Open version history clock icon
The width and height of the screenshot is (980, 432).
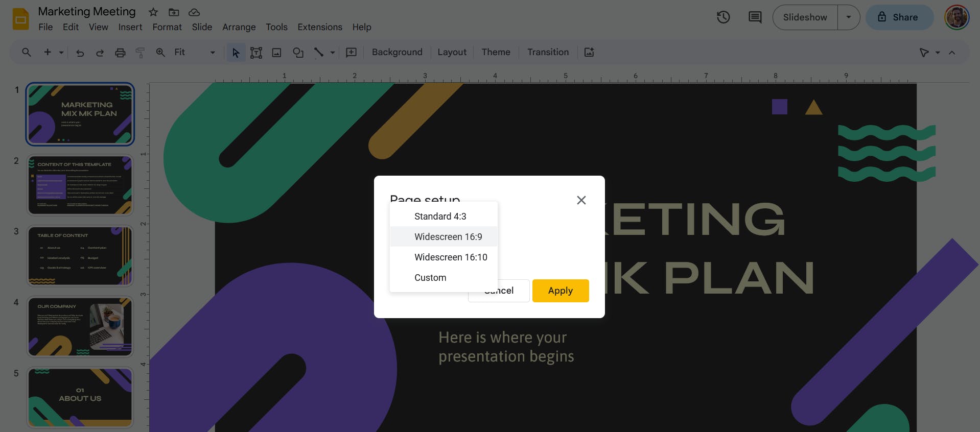pos(723,17)
